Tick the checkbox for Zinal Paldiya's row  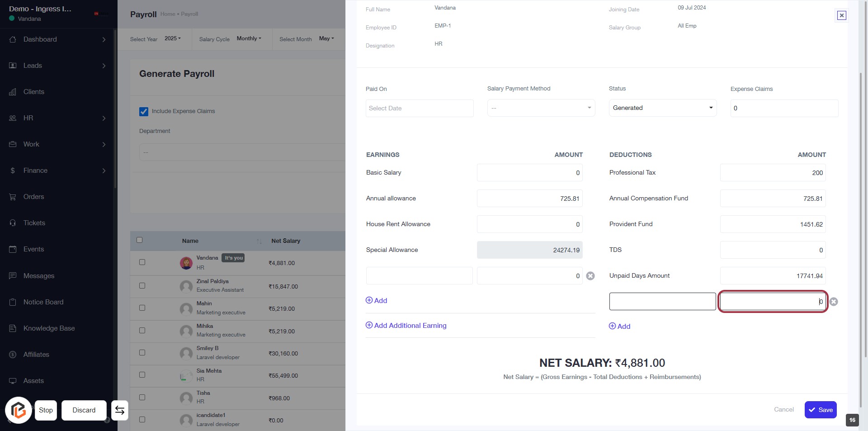[x=142, y=286]
